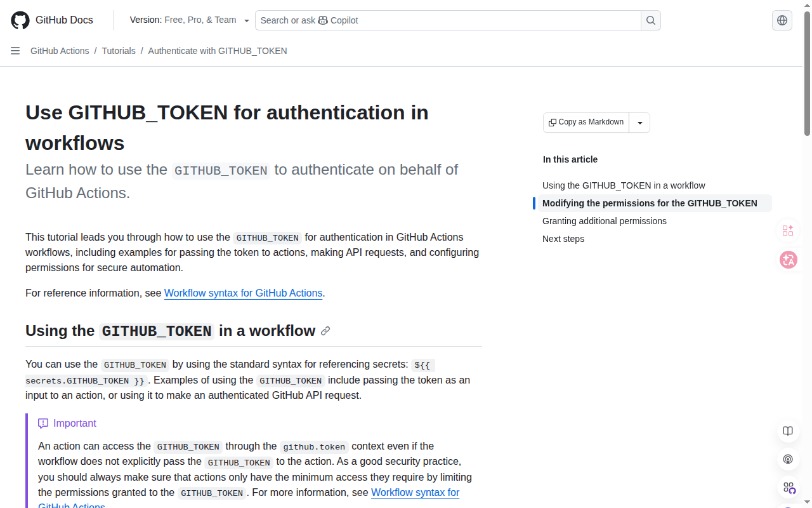This screenshot has width=812, height=508.
Task: Click the apps grid with GitHub badge icon
Action: pos(789,488)
